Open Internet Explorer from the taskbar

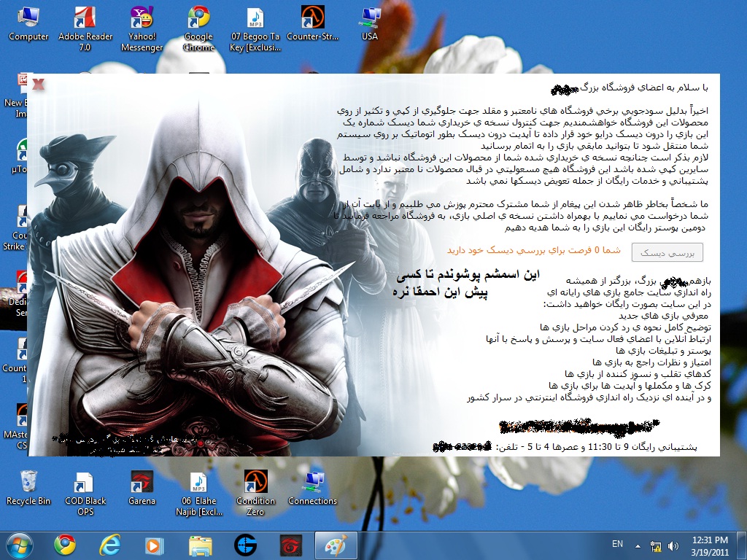[109, 545]
